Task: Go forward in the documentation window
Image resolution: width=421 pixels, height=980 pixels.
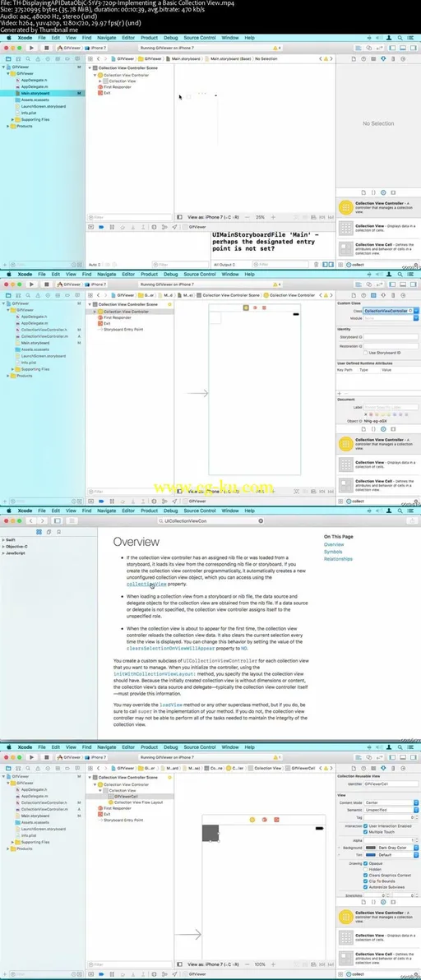Action: [x=42, y=520]
